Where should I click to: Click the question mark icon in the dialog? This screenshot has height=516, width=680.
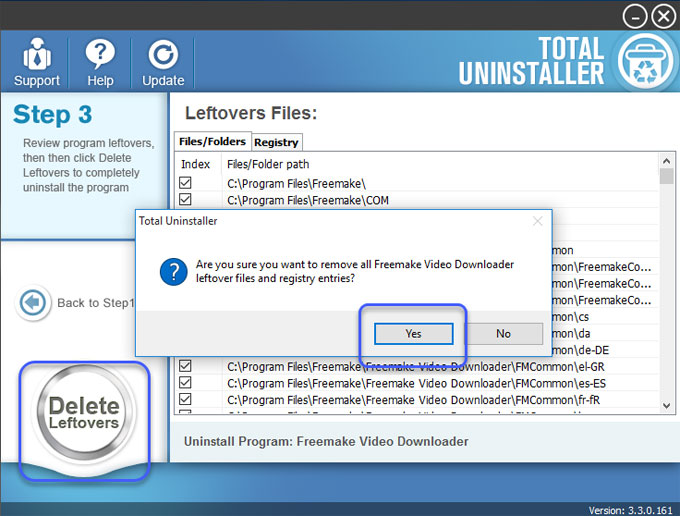click(x=173, y=272)
